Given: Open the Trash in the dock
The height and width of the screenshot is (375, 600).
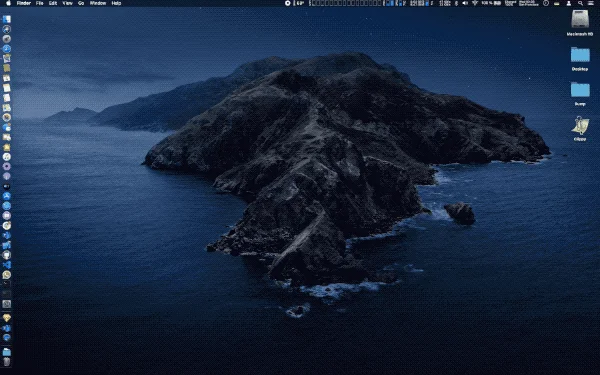Looking at the screenshot, I should click(7, 362).
